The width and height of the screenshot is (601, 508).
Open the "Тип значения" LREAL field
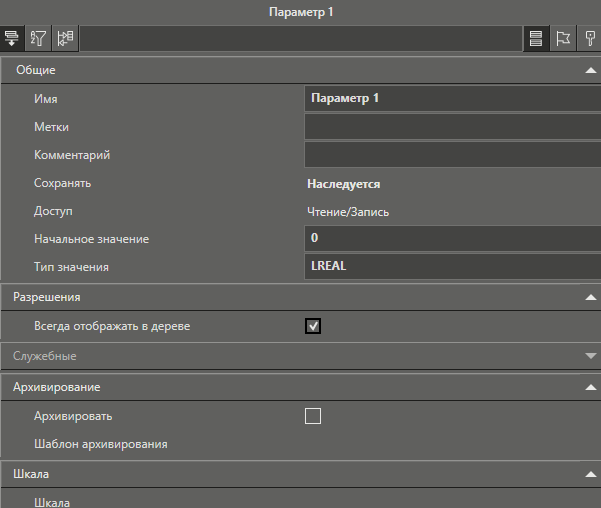pos(452,267)
